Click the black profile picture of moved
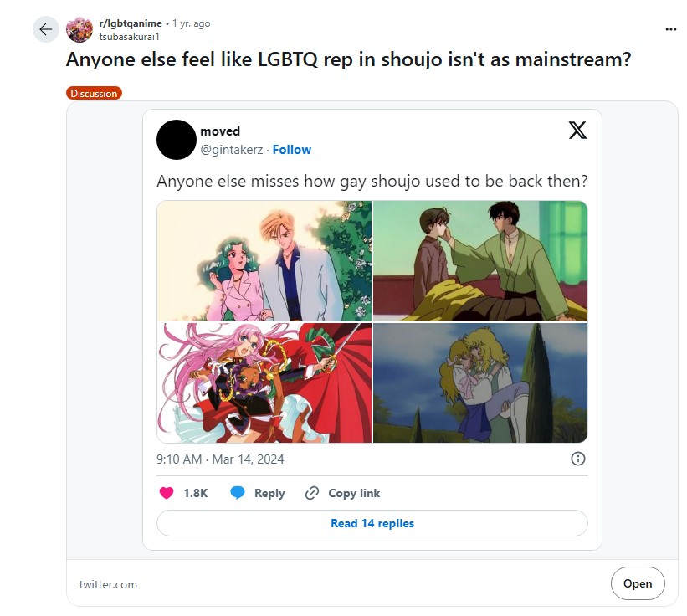This screenshot has width=687, height=616. [x=176, y=140]
